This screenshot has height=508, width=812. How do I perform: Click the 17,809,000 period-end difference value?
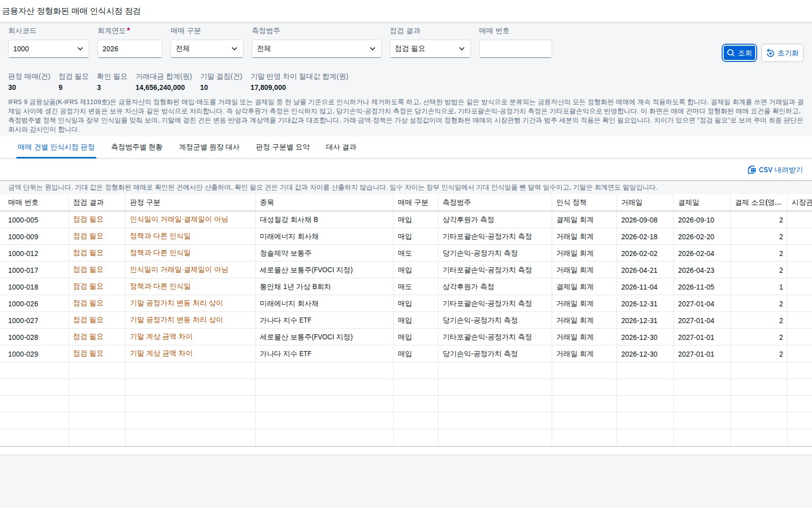click(x=268, y=87)
